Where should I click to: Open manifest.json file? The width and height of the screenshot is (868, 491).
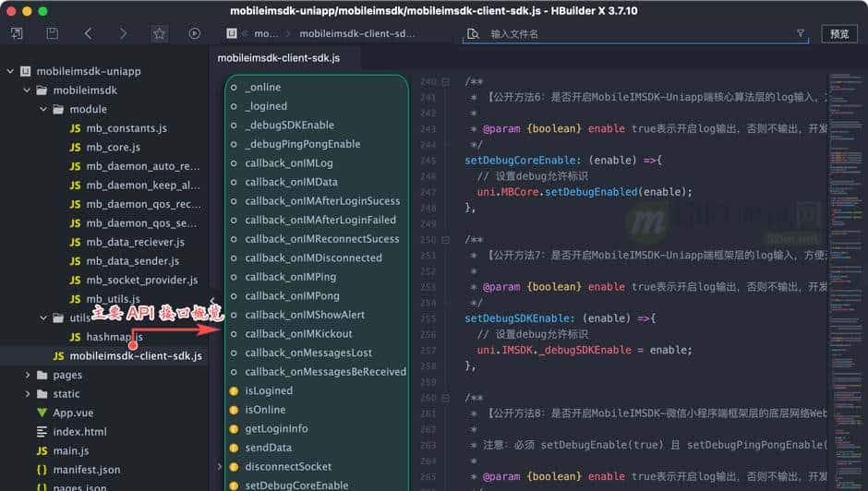(87, 470)
